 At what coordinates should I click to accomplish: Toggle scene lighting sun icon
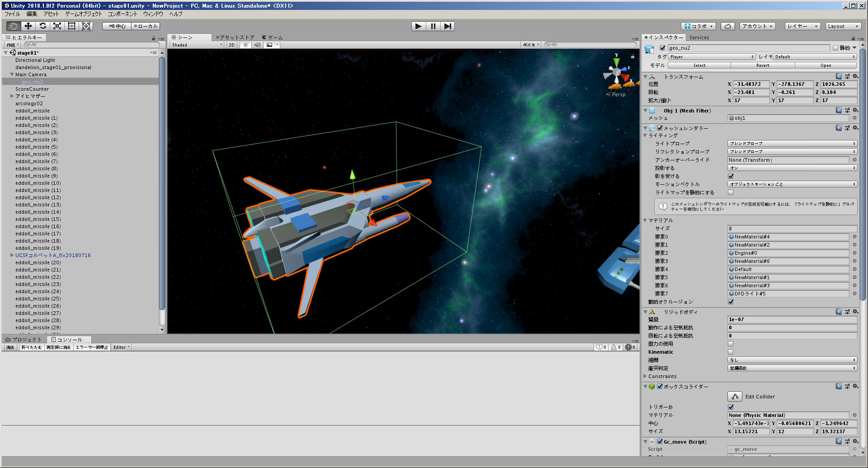245,45
